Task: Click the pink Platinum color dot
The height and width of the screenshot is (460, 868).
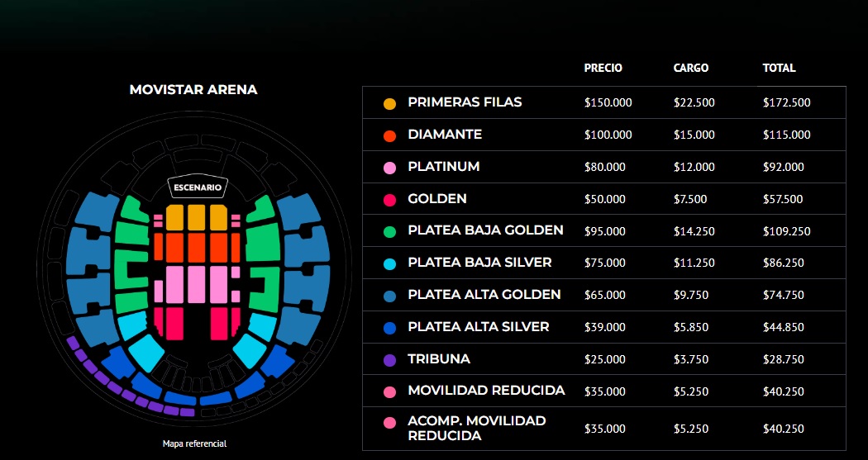Action: click(390, 168)
